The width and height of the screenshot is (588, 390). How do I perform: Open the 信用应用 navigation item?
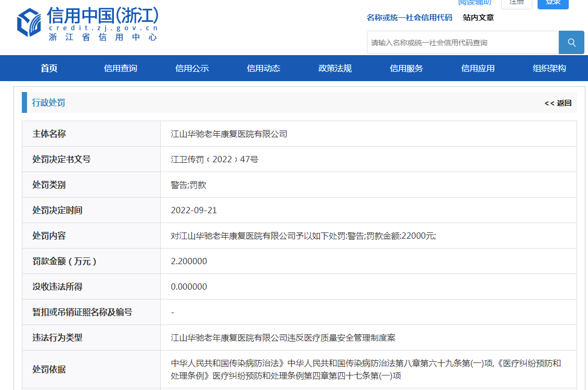click(x=478, y=68)
